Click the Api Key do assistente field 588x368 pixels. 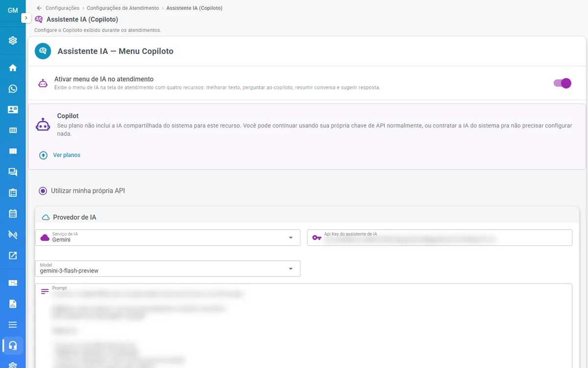[440, 237]
